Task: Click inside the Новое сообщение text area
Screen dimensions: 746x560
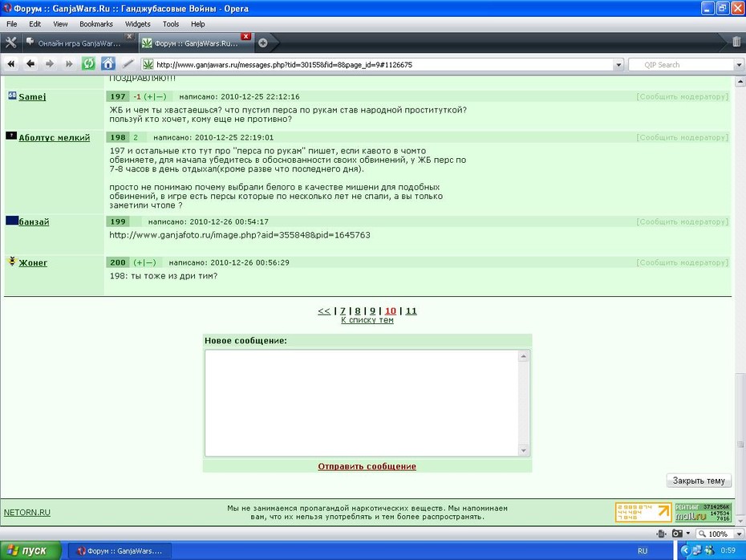Action: [362, 403]
